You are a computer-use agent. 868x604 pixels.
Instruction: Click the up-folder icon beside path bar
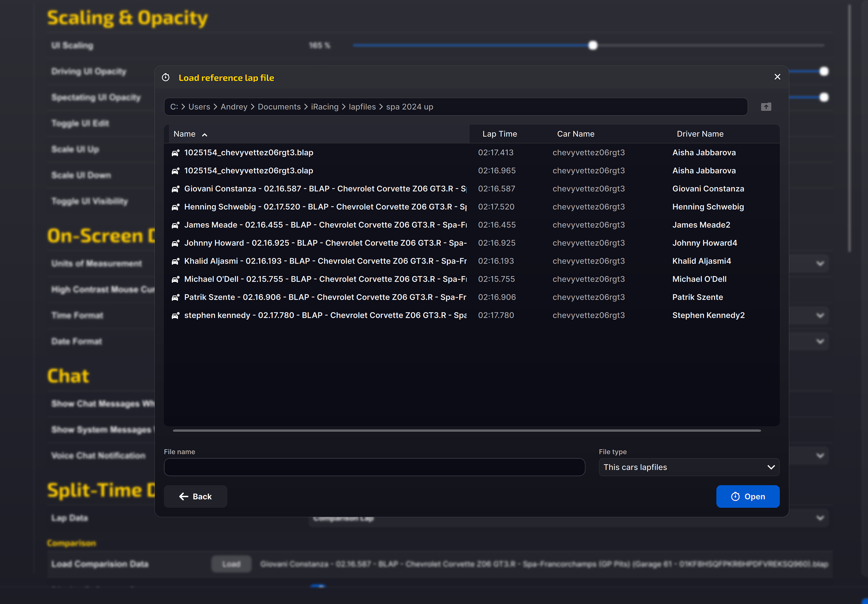[766, 107]
